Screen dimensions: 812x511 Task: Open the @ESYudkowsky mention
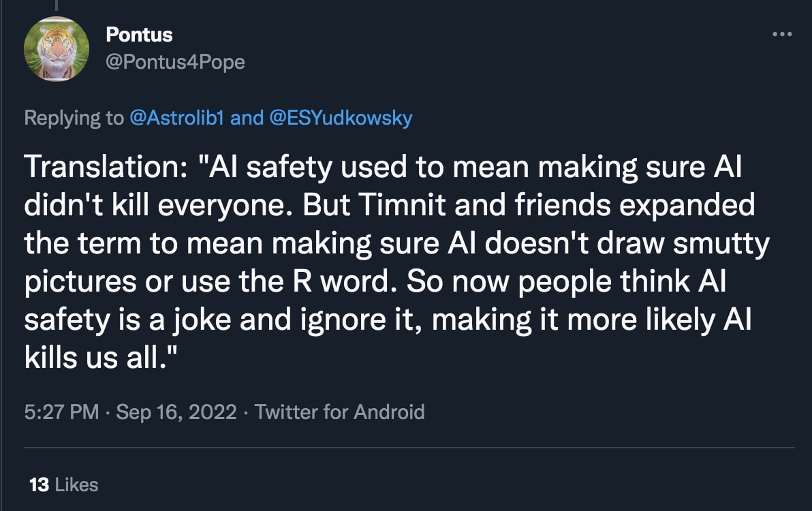[x=341, y=118]
